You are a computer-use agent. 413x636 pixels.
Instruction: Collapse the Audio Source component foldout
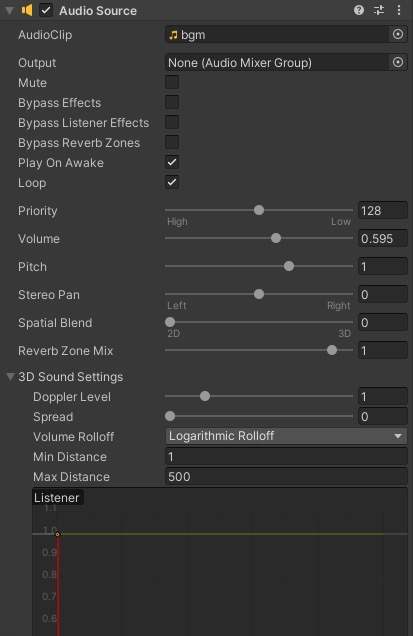pos(9,11)
